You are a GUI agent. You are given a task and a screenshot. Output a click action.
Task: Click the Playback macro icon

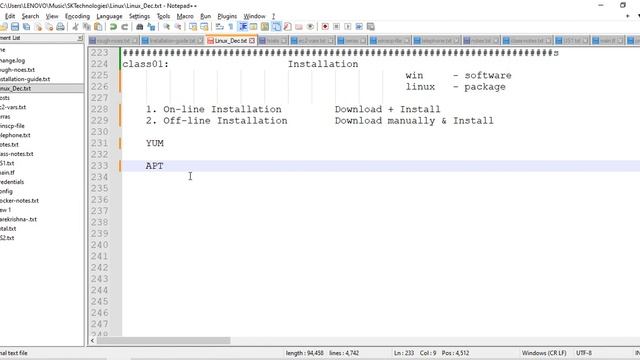[x=348, y=27]
